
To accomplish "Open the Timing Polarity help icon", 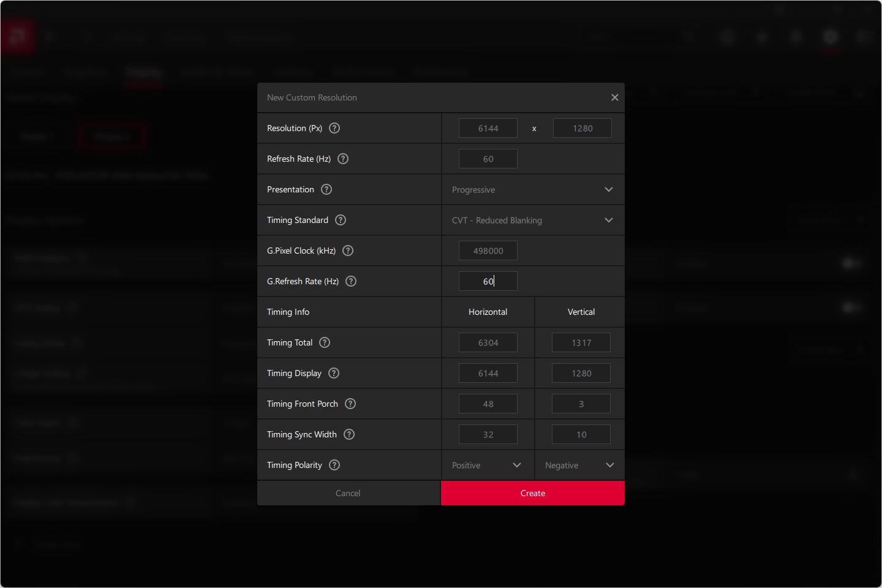I will [334, 465].
